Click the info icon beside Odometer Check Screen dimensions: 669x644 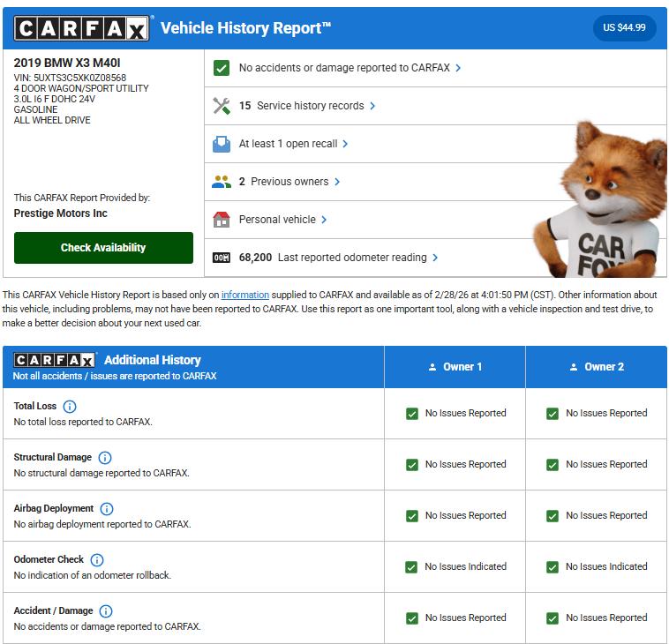click(97, 560)
